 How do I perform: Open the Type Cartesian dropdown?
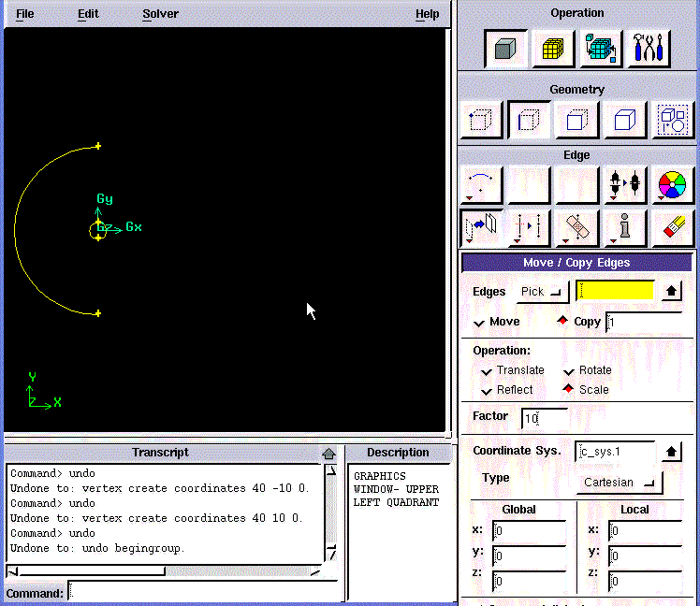[x=620, y=483]
